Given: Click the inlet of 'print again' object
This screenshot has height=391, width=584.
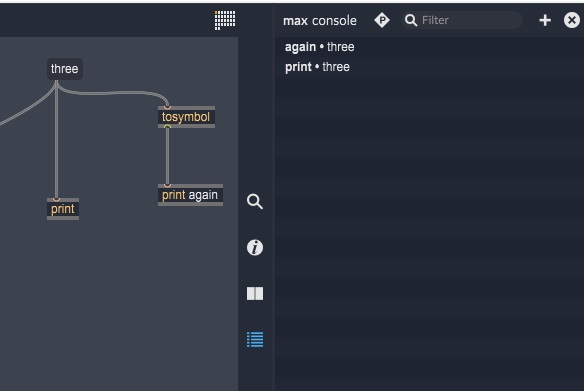Looking at the screenshot, I should [168, 185].
